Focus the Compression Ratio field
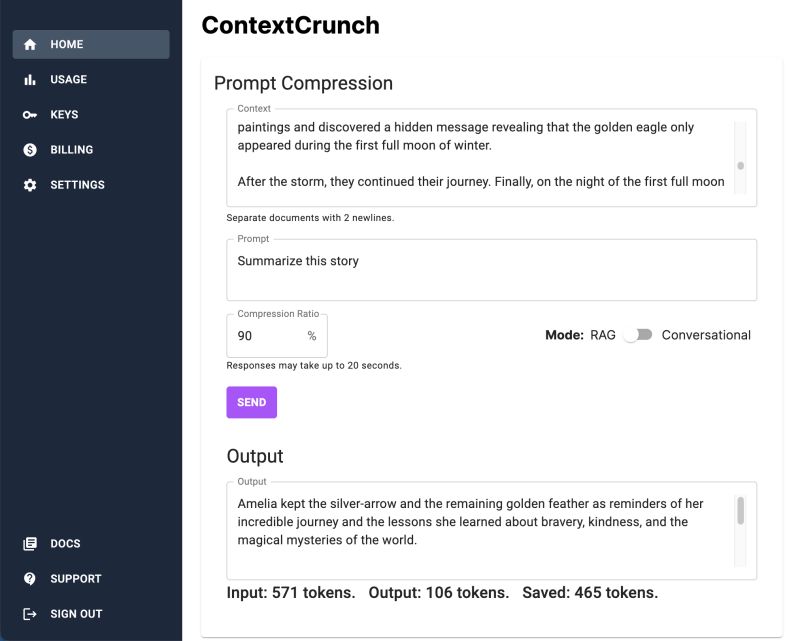This screenshot has height=641, width=800. click(268, 336)
